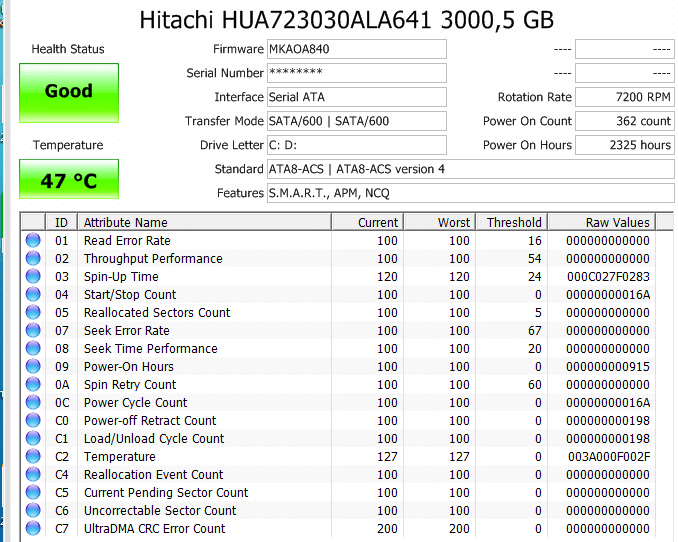Click the status orb for Reallocated Sectors Count
The height and width of the screenshot is (542, 678).
(33, 312)
